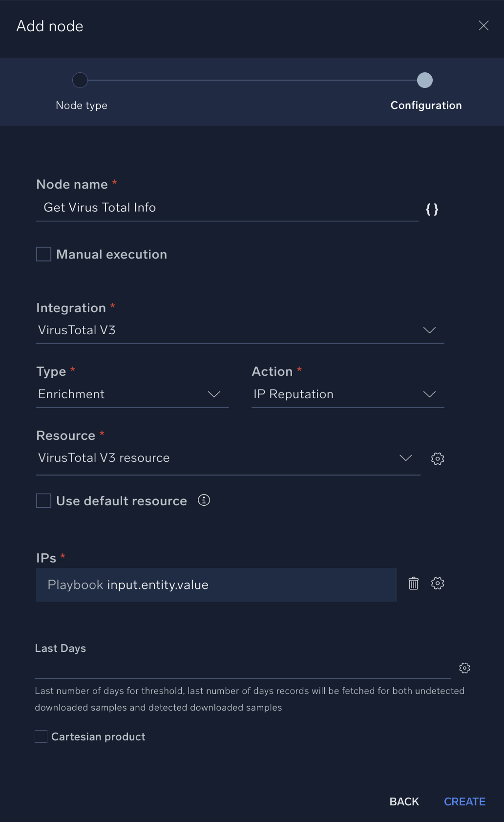This screenshot has height=822, width=504.
Task: Click the gear icon beside Last Days field
Action: tap(464, 668)
